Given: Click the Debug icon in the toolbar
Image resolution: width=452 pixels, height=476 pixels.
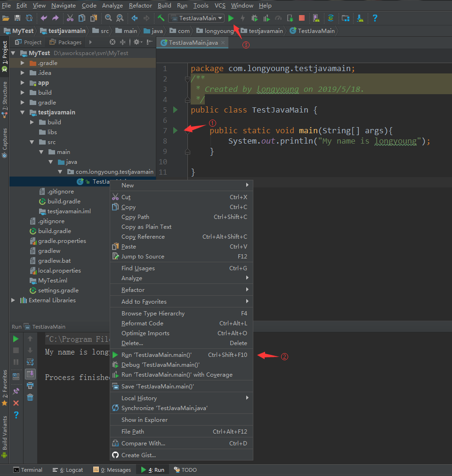Looking at the screenshot, I should (254, 18).
